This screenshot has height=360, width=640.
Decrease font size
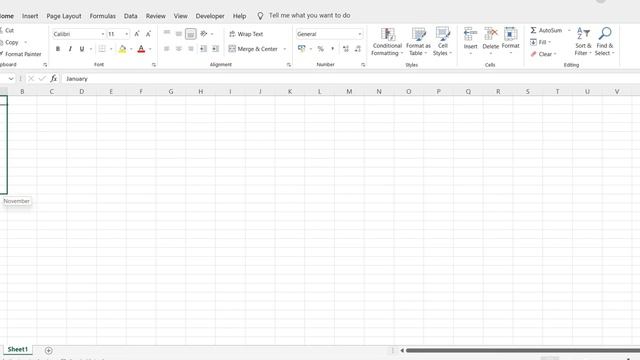(149, 34)
